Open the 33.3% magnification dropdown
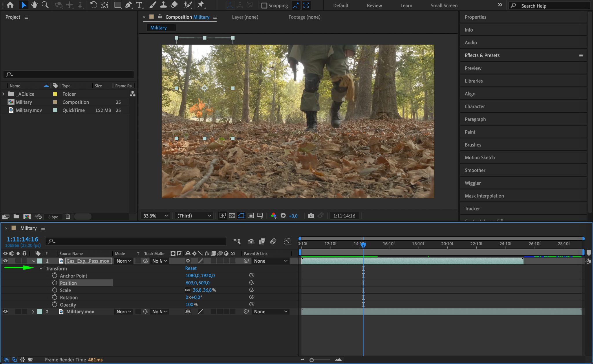The width and height of the screenshot is (593, 364). click(x=155, y=216)
